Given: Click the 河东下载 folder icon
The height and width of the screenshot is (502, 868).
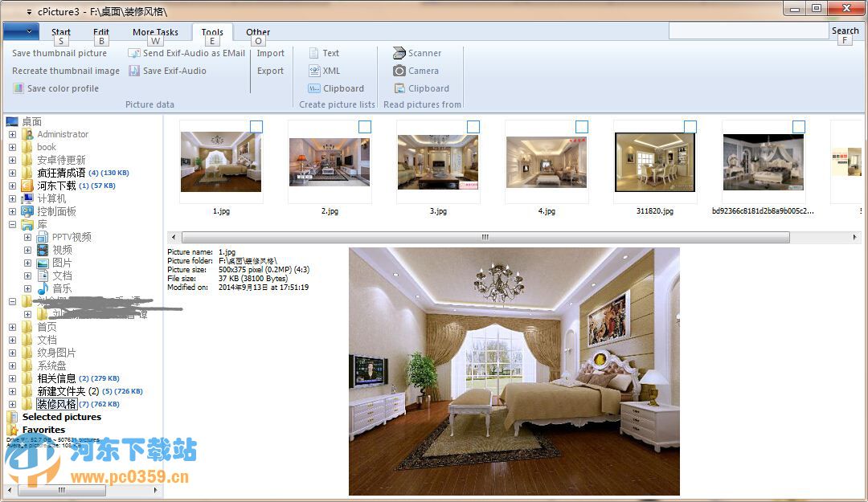Looking at the screenshot, I should (x=27, y=186).
